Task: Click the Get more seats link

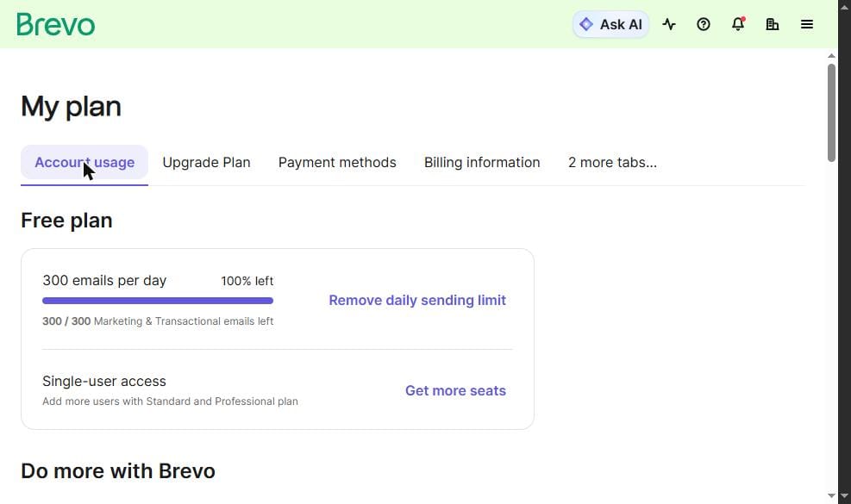Action: [x=455, y=390]
